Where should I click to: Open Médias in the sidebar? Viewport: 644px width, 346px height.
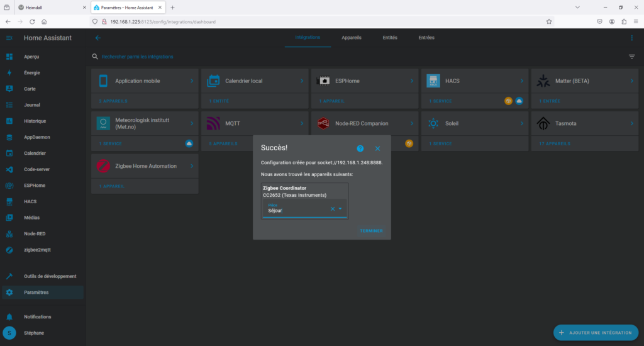43,218
